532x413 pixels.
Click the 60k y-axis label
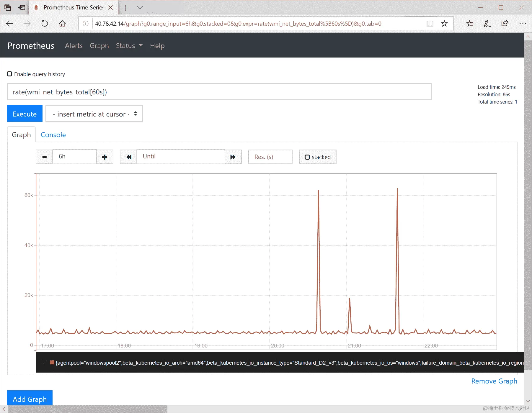pos(29,195)
